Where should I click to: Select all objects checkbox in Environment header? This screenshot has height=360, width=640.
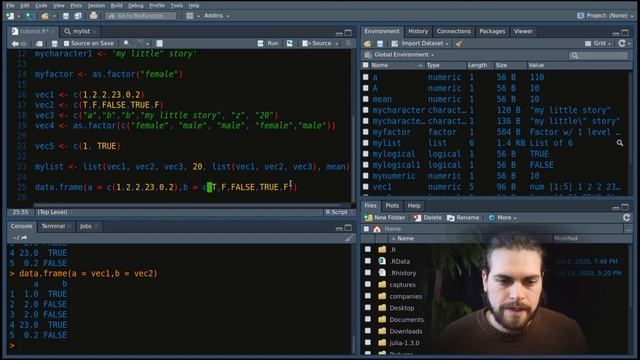coord(366,65)
